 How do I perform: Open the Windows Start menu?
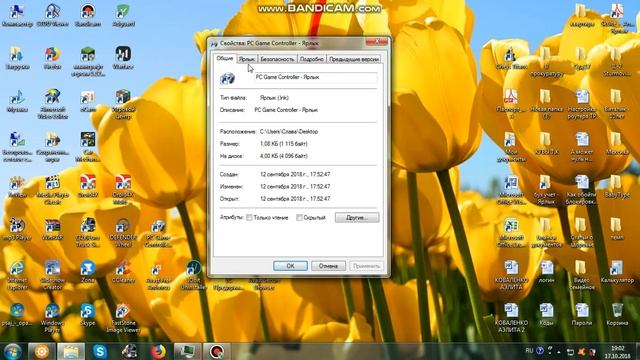13,351
